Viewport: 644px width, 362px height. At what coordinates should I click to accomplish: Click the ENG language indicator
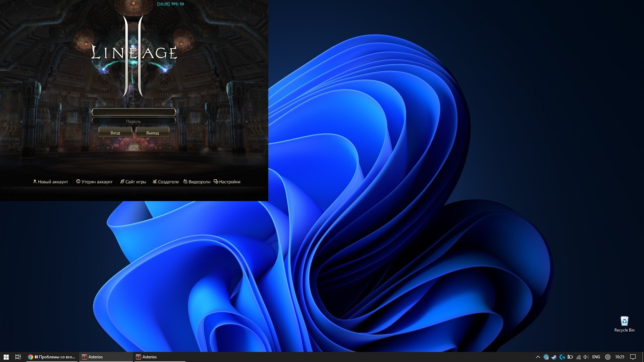(596, 357)
